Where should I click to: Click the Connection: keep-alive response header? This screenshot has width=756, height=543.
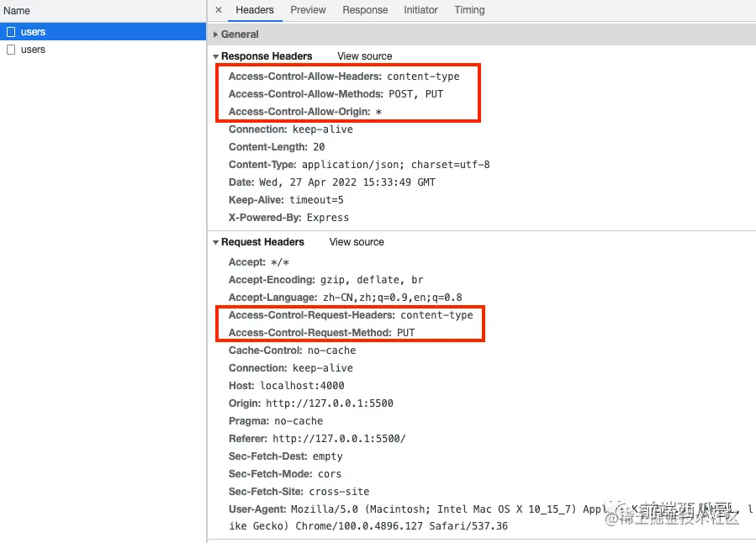pos(291,129)
